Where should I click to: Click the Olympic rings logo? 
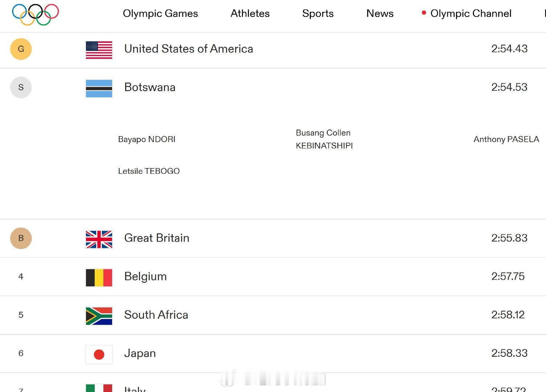coord(36,15)
